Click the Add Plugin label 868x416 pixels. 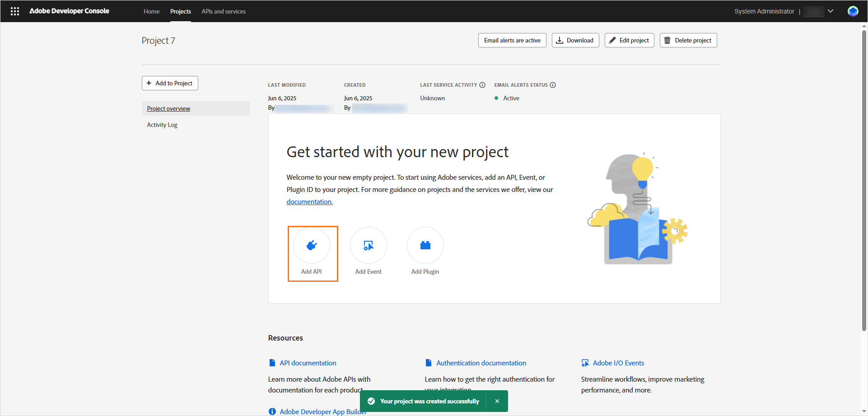click(425, 271)
